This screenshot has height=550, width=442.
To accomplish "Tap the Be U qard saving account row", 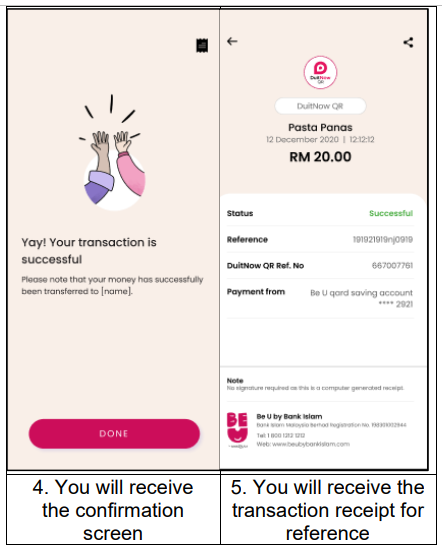I will [320, 298].
